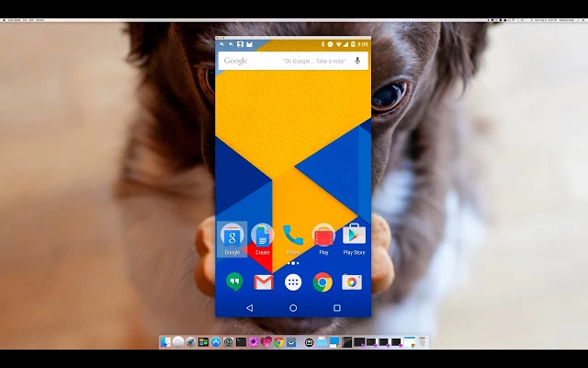
Task: Click the Gmail notification icon in status bar
Action: [x=249, y=44]
